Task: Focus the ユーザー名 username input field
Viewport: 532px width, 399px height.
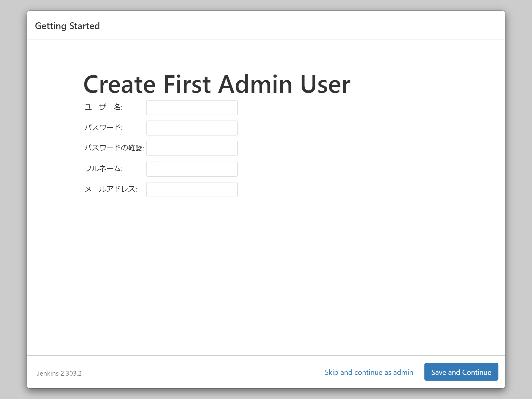Action: (192, 108)
